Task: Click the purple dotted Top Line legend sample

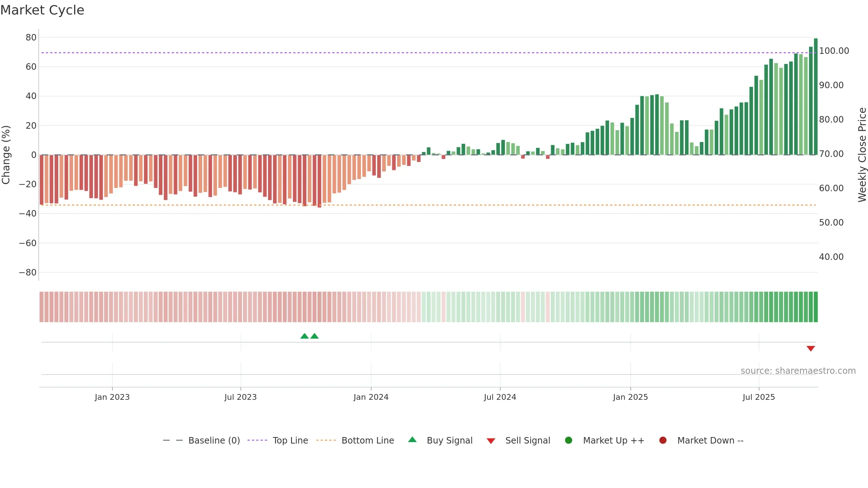Action: click(x=257, y=440)
